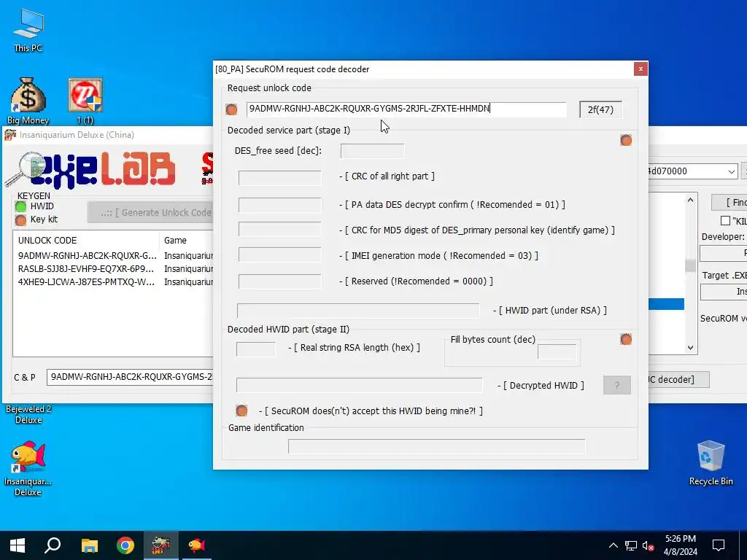Open File Explorer from taskbar
The width and height of the screenshot is (747, 560).
(89, 545)
